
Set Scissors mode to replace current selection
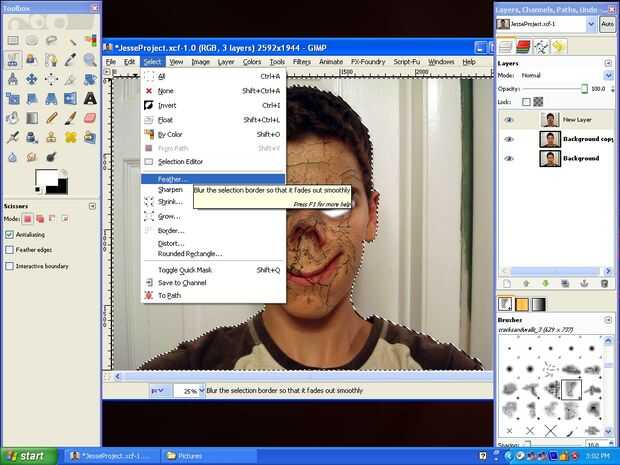[27, 218]
